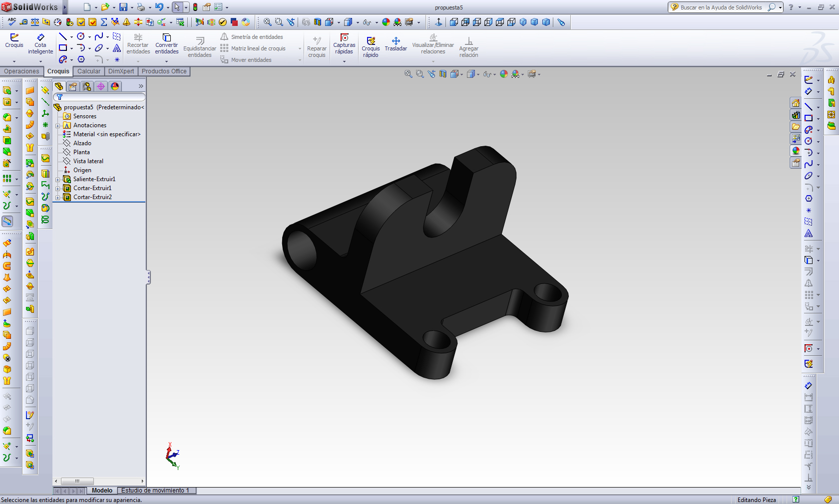Open the Estudio de movimiento 1 tab

pos(155,491)
